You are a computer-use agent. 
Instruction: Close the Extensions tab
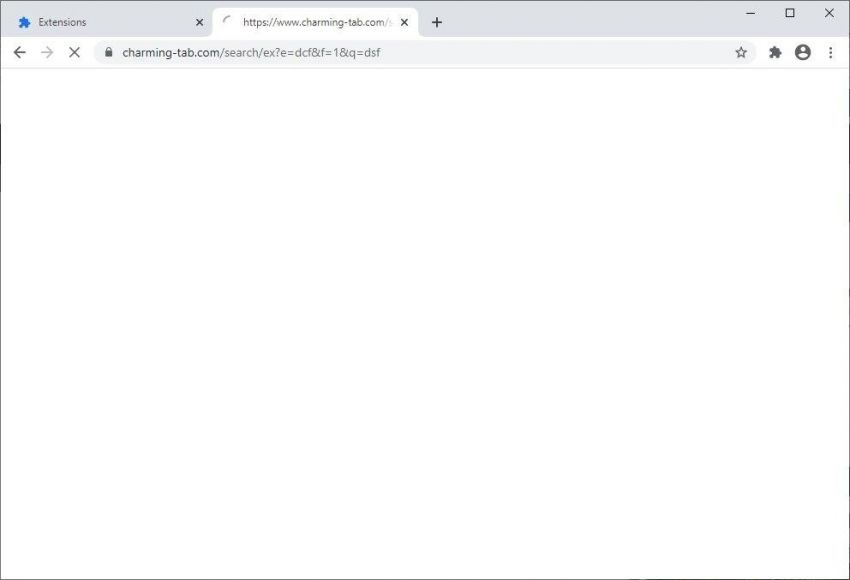point(199,21)
